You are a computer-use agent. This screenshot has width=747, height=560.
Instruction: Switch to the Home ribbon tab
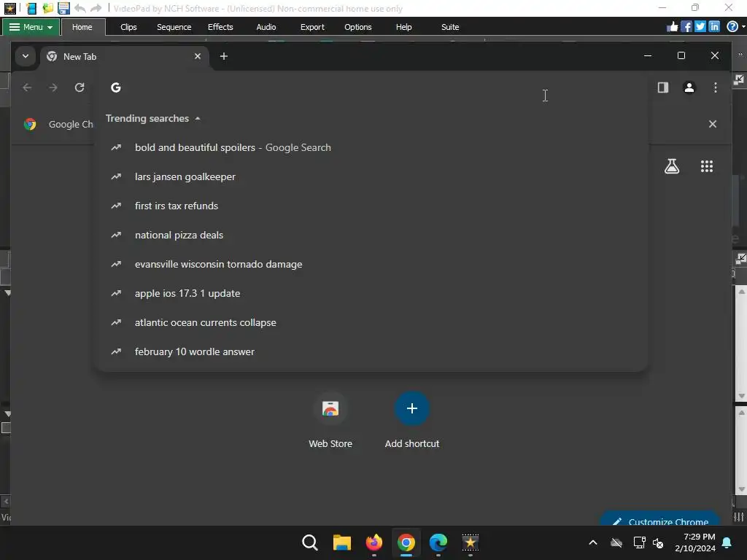pos(82,27)
